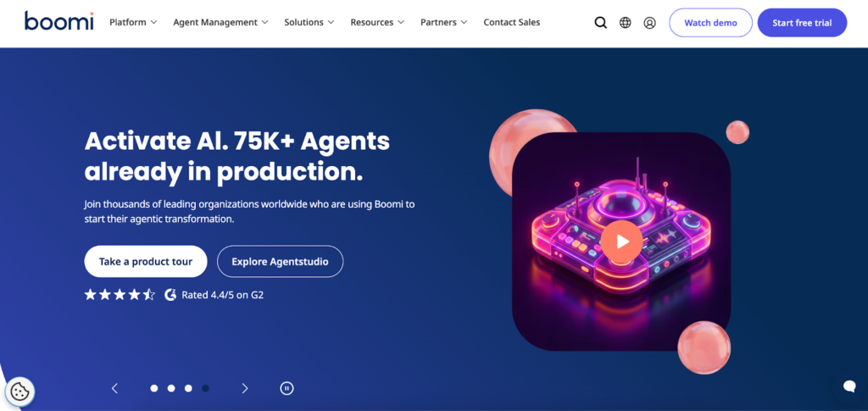Click Take a product tour

point(146,261)
